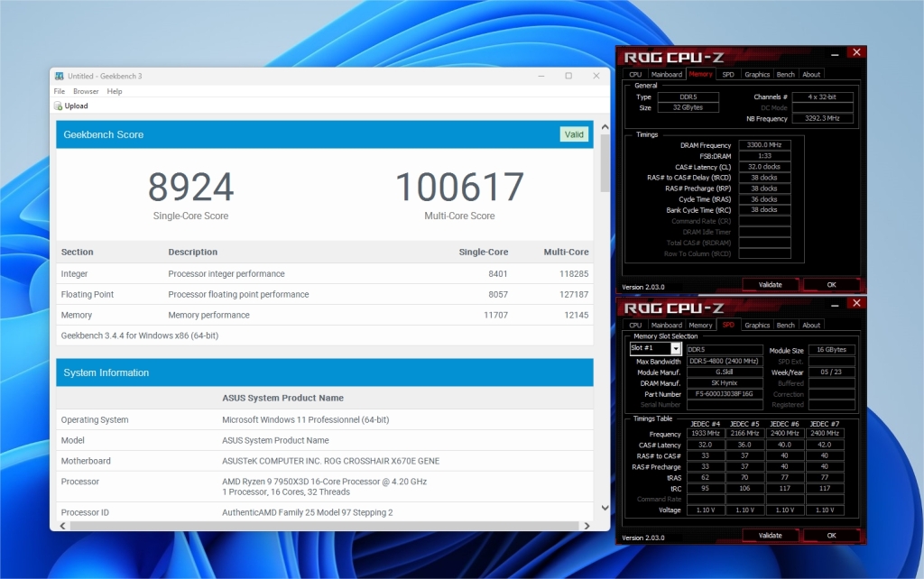The height and width of the screenshot is (579, 924).
Task: Click the Geekbench app icon in title bar
Action: (x=59, y=77)
